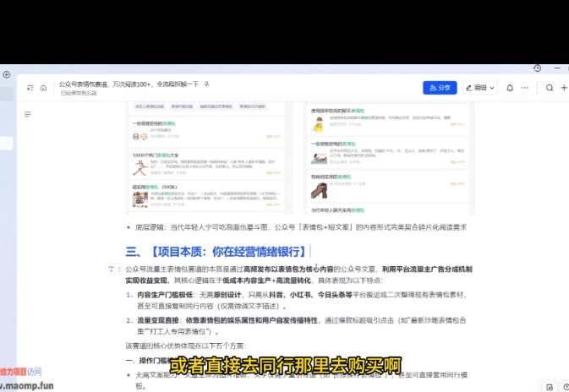Toggle the document outline icon
The height and width of the screenshot is (392, 569).
(28, 115)
